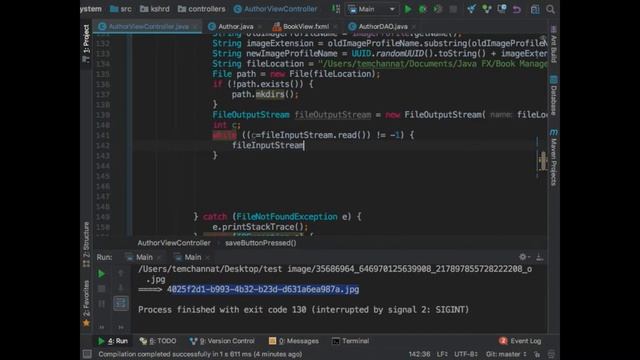
Task: Open the Event Log
Action: point(520,341)
